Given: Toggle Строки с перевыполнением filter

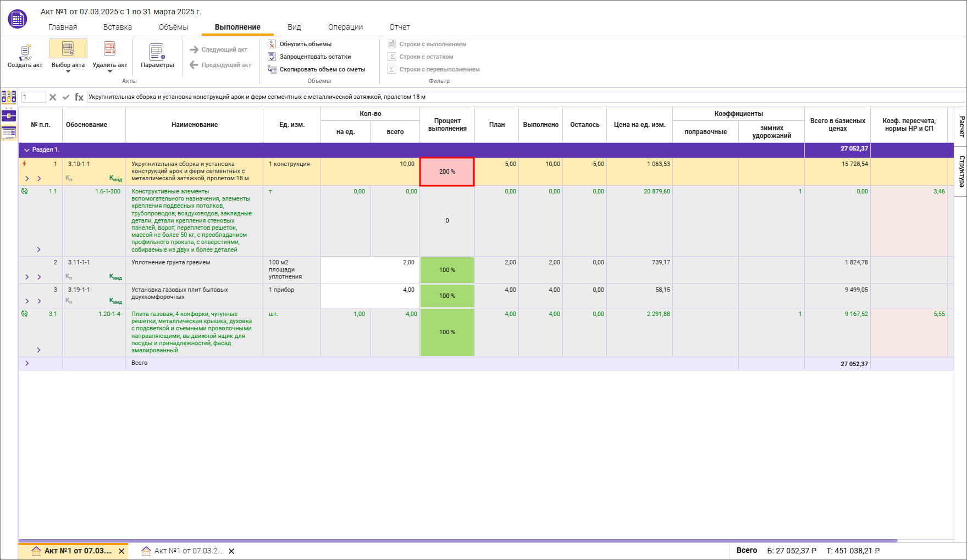Looking at the screenshot, I should 439,69.
